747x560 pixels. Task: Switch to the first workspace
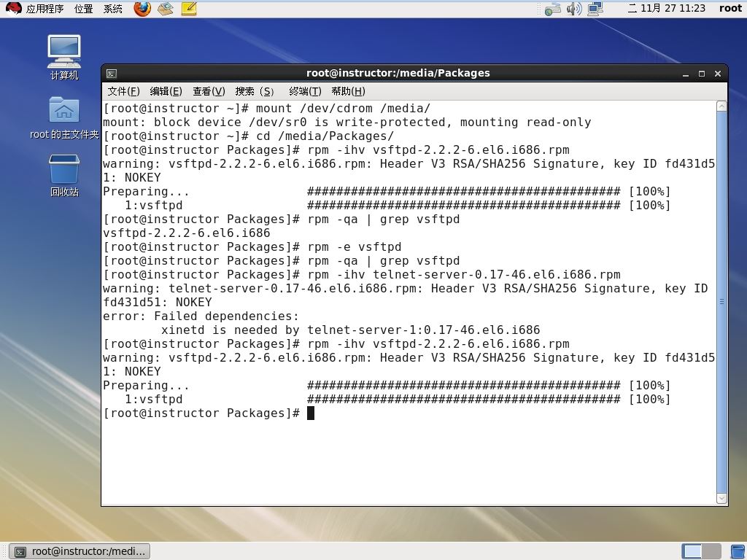tap(692, 551)
